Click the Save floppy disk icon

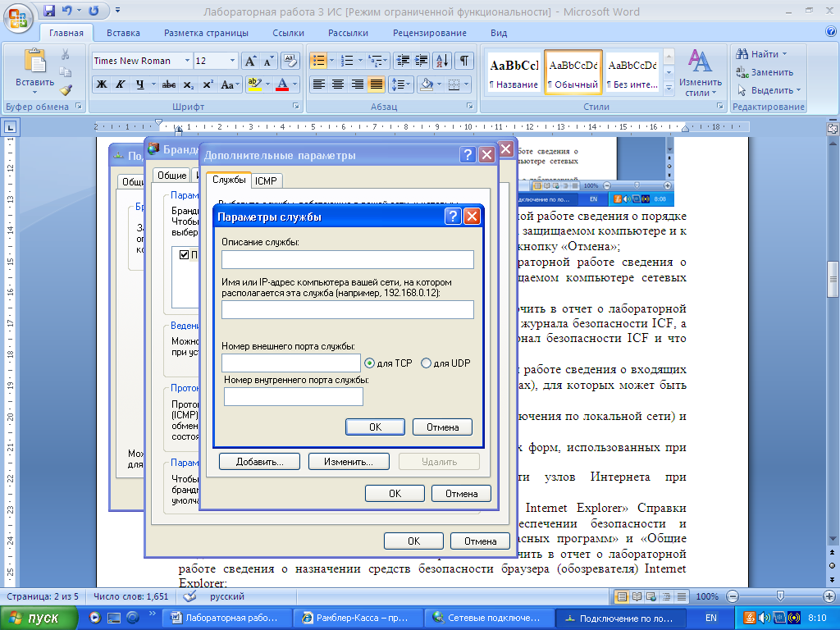click(x=49, y=10)
